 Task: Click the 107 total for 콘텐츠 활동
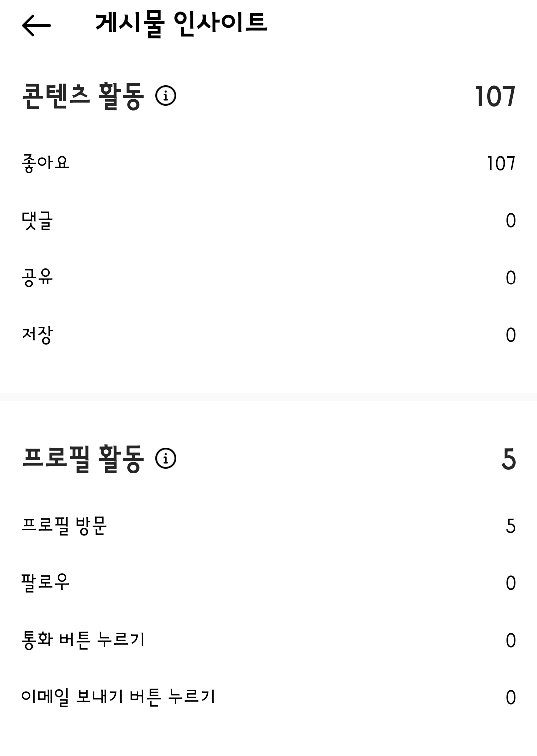pos(495,96)
